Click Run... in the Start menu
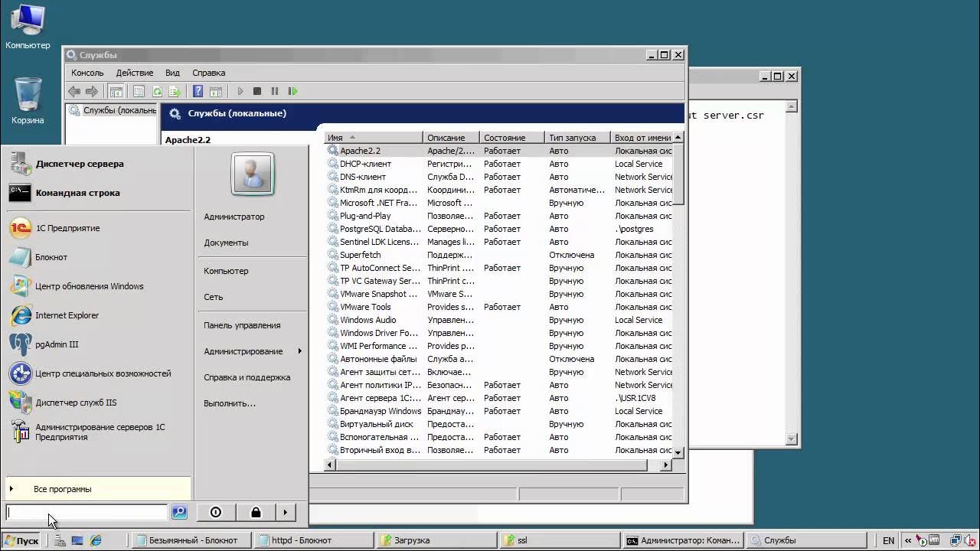The height and width of the screenshot is (551, 980). (230, 403)
